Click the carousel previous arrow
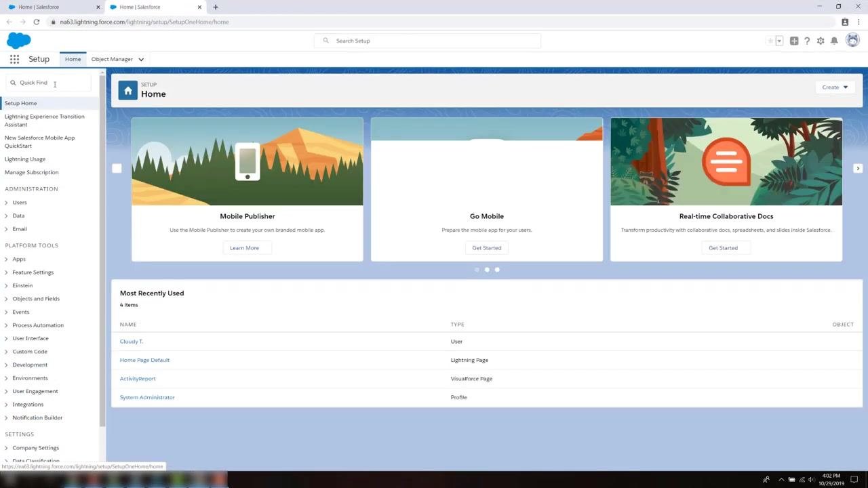 (x=117, y=168)
